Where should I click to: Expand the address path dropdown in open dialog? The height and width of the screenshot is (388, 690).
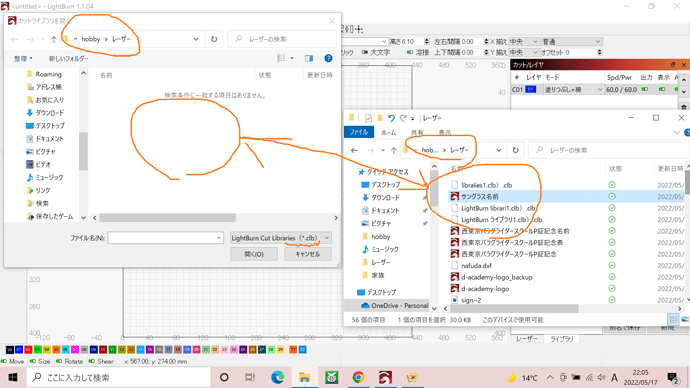tap(196, 39)
